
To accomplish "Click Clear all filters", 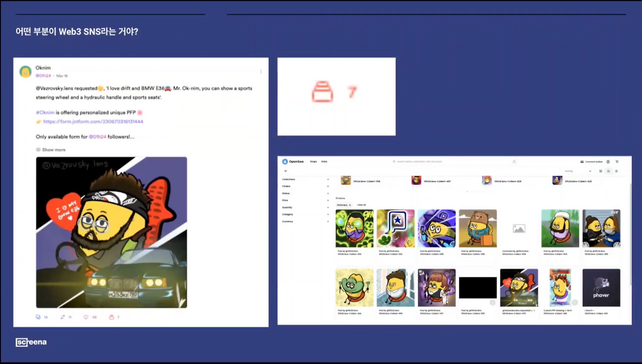I will pos(361,205).
